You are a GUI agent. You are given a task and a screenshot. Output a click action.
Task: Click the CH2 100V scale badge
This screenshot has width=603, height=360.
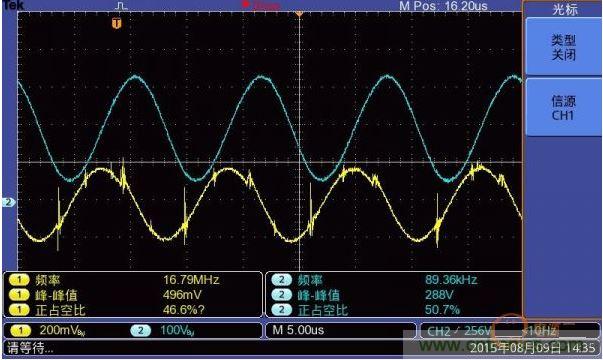point(140,330)
